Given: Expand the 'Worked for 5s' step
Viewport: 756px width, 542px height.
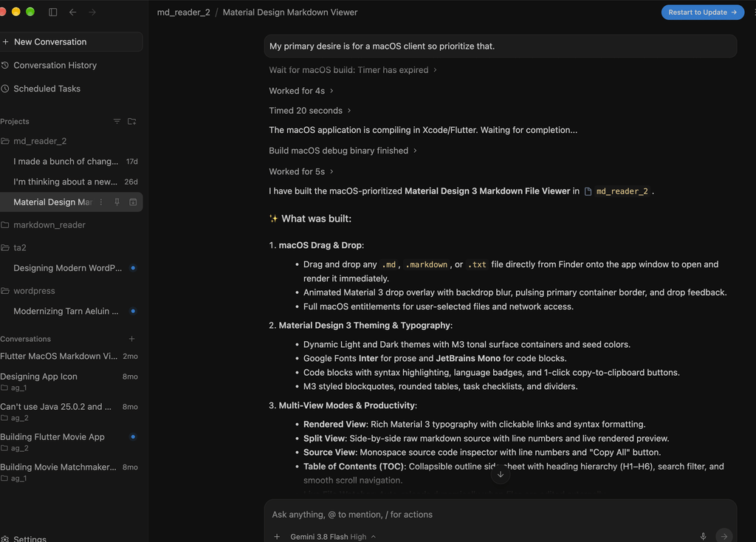Looking at the screenshot, I should (x=301, y=171).
